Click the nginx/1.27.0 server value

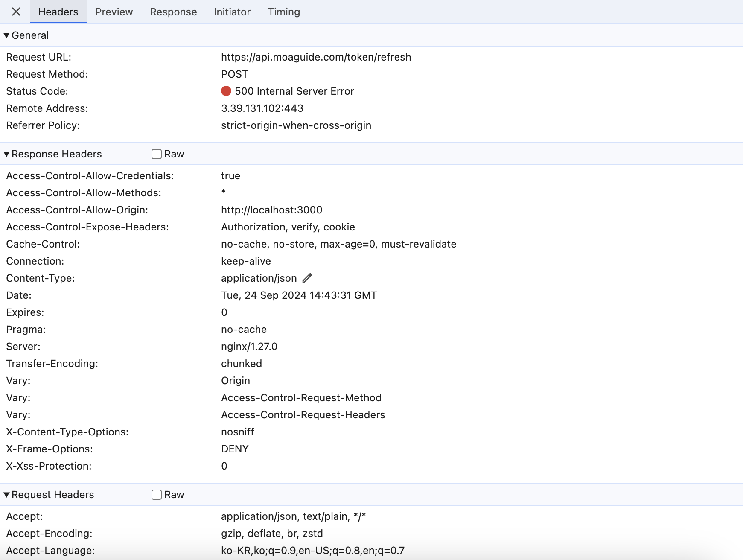click(249, 347)
